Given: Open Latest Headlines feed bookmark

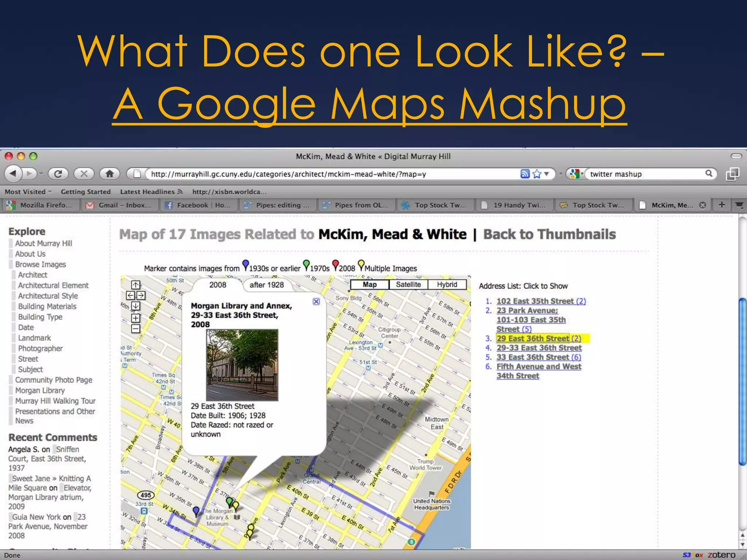Looking at the screenshot, I should 151,192.
